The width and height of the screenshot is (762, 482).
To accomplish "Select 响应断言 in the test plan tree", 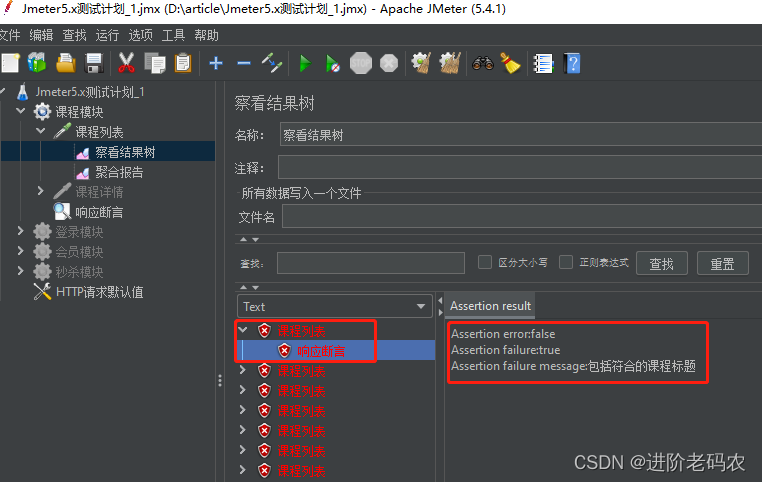I will tap(99, 212).
